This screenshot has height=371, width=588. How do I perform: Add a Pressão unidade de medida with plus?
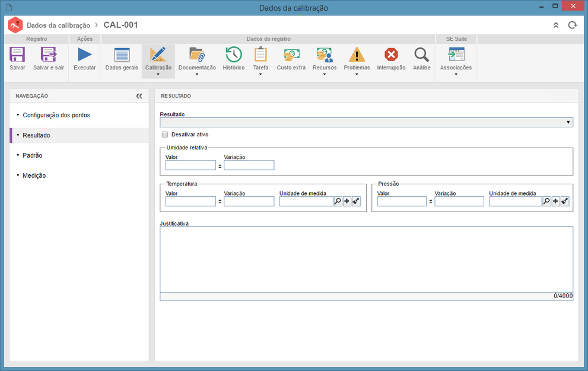(556, 202)
